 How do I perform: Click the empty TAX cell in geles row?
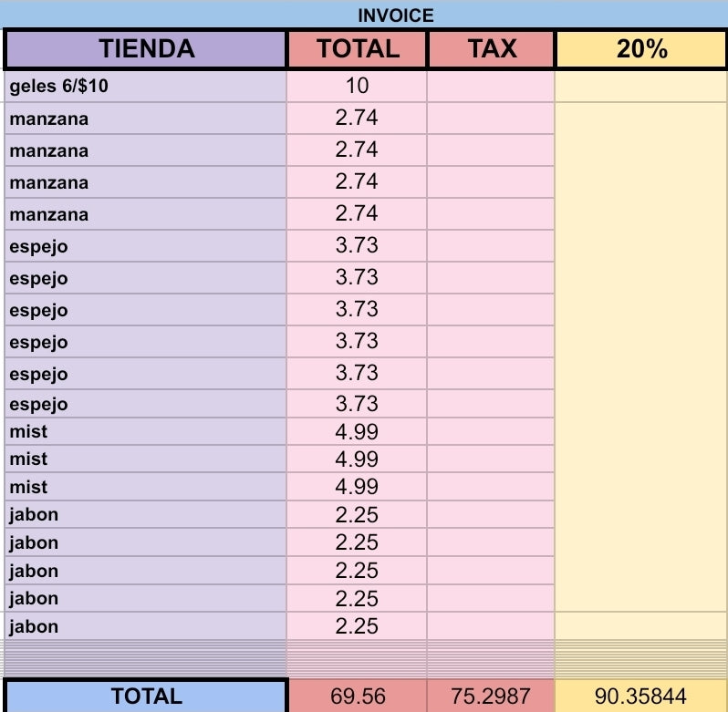pyautogui.click(x=491, y=87)
